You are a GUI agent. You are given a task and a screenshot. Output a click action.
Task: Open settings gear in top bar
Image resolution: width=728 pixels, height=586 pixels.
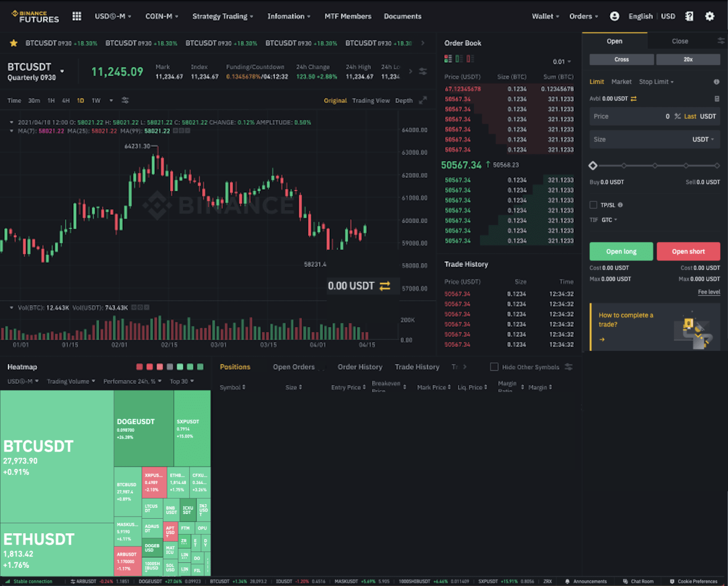coord(709,16)
